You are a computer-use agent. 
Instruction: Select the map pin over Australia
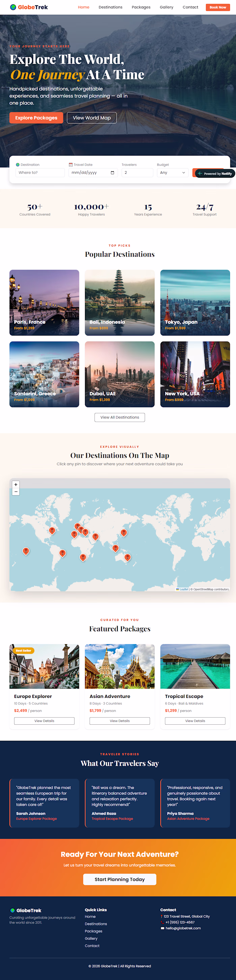[x=127, y=557]
